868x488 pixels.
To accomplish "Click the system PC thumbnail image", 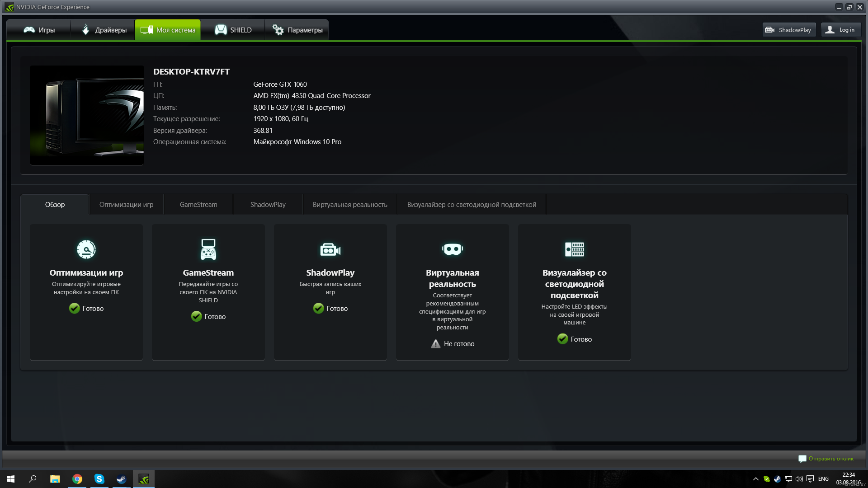I will [87, 115].
